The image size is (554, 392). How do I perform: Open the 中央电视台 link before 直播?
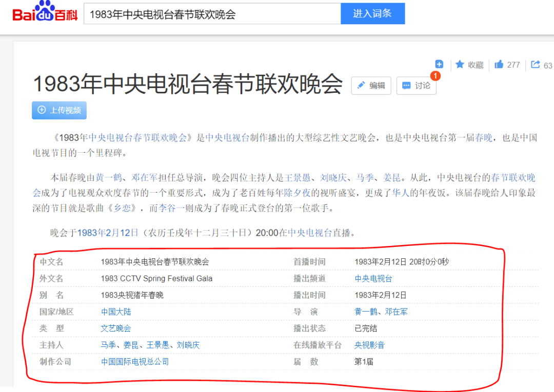[x=310, y=233]
